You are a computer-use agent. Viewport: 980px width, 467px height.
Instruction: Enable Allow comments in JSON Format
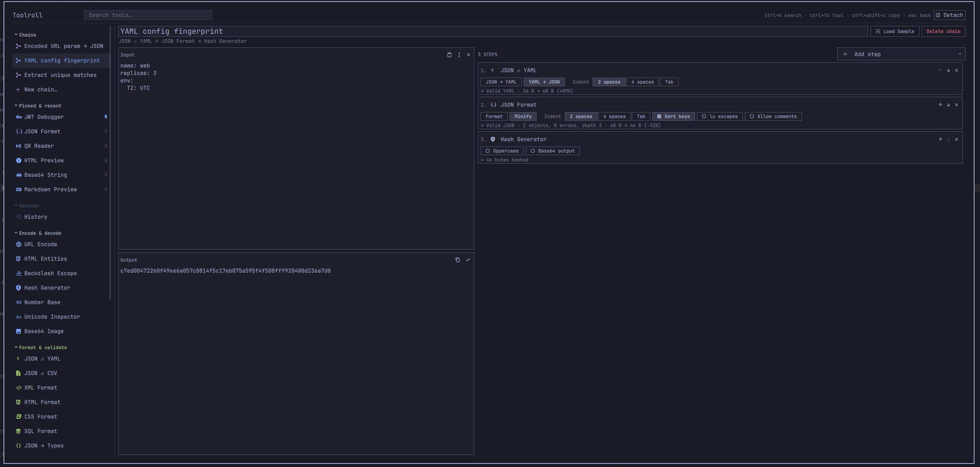[x=773, y=116]
